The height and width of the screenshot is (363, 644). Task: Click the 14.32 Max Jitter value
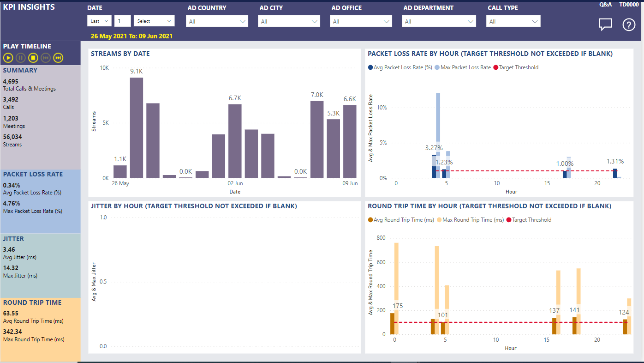tap(11, 268)
